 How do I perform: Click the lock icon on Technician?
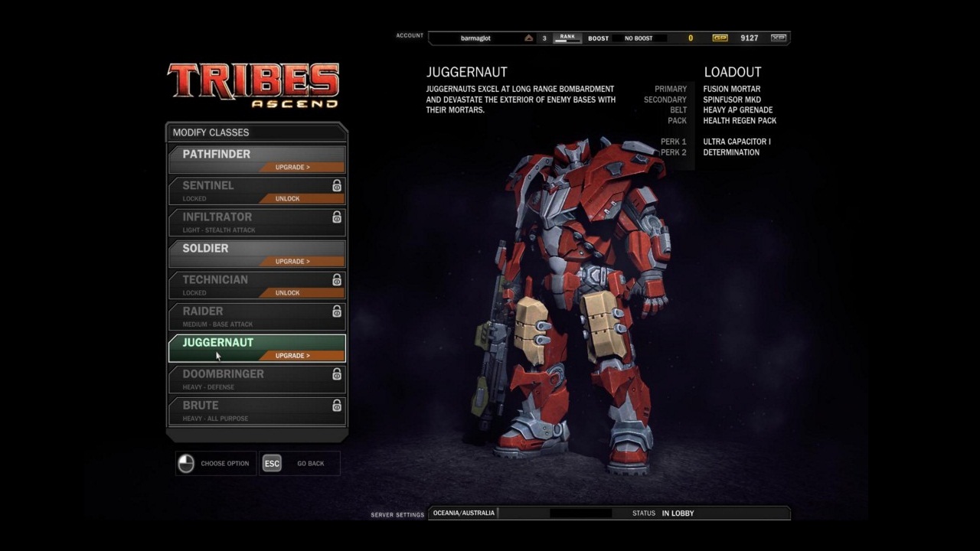(x=336, y=280)
